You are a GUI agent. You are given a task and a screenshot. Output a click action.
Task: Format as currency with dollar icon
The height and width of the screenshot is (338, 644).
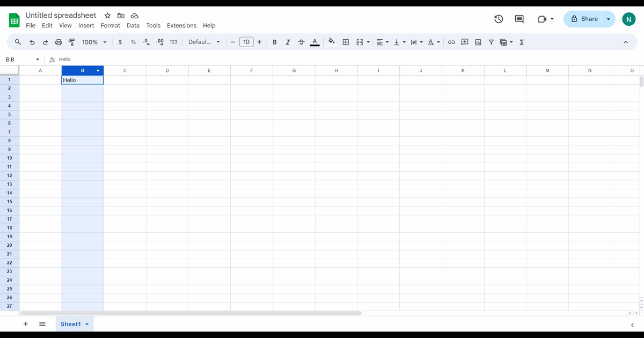[120, 42]
